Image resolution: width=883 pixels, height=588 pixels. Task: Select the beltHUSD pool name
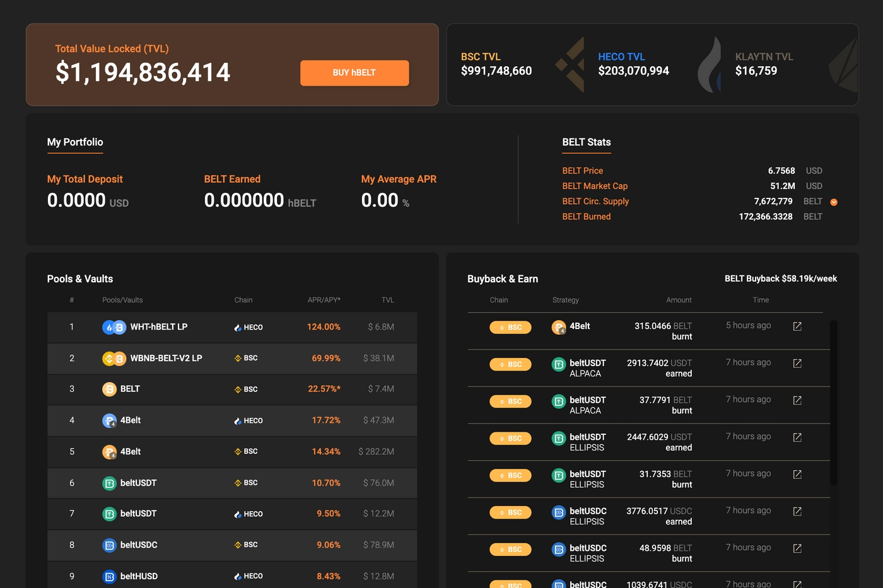[139, 576]
